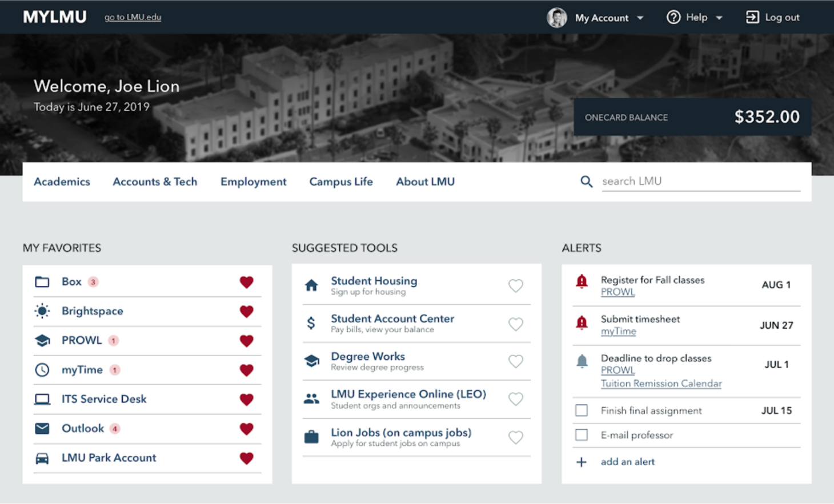The image size is (834, 504).
Task: Click the Box folder icon in favorites
Action: [x=42, y=282]
